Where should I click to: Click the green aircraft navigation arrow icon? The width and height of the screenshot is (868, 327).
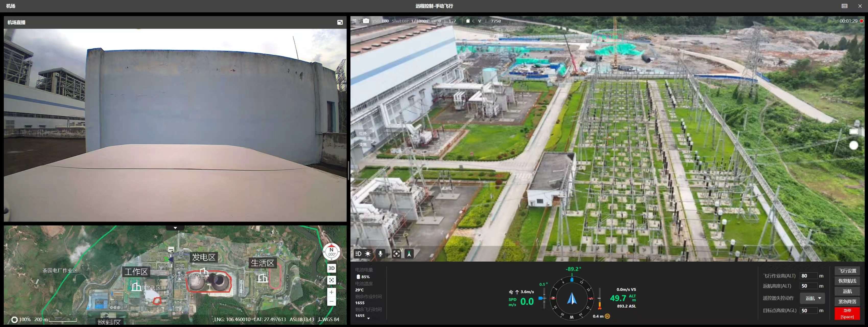pos(409,254)
